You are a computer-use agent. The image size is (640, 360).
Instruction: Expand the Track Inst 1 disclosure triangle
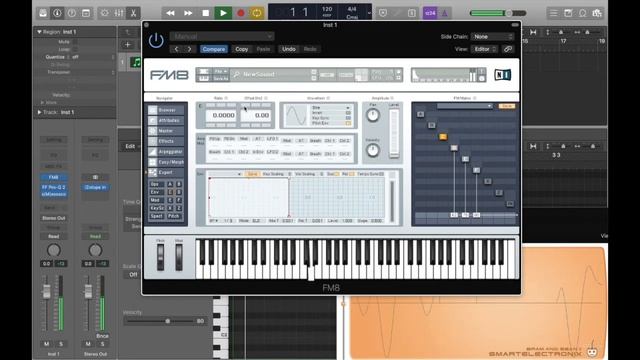[x=39, y=112]
